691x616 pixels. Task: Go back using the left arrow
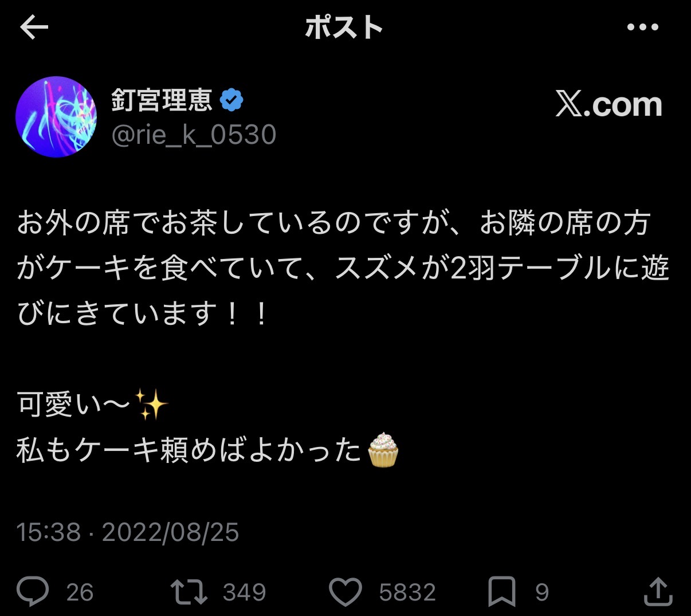tap(34, 28)
